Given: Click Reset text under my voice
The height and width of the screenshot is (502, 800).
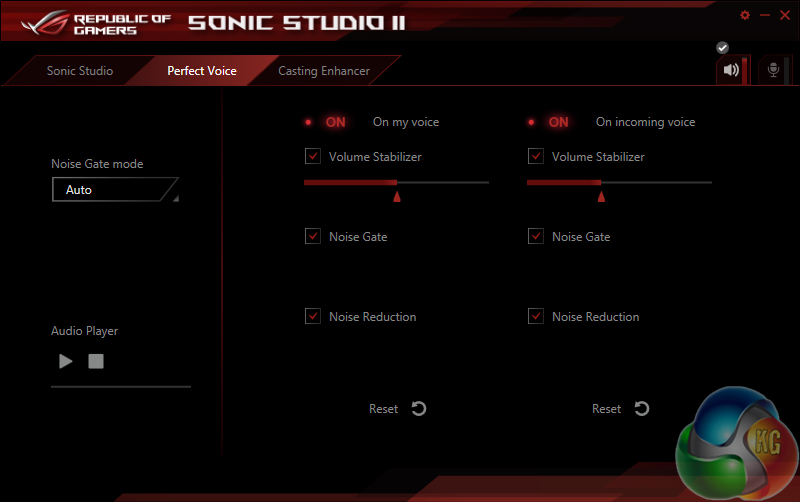Looking at the screenshot, I should click(x=383, y=409).
